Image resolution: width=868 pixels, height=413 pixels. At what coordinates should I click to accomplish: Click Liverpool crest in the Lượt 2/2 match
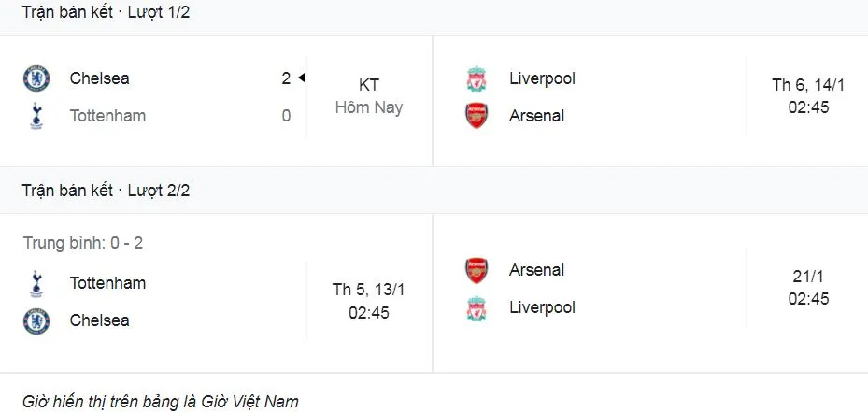(477, 307)
